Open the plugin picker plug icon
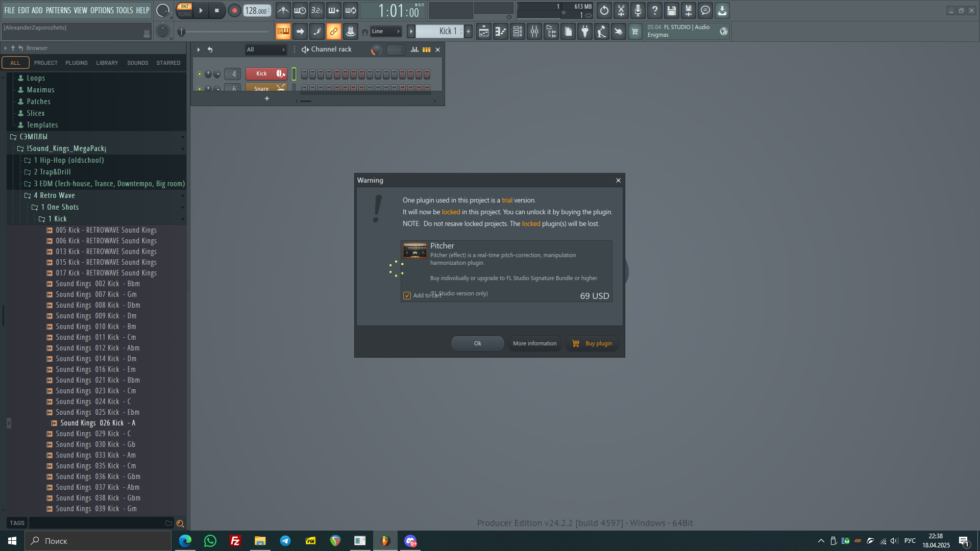The height and width of the screenshot is (551, 980). (585, 32)
